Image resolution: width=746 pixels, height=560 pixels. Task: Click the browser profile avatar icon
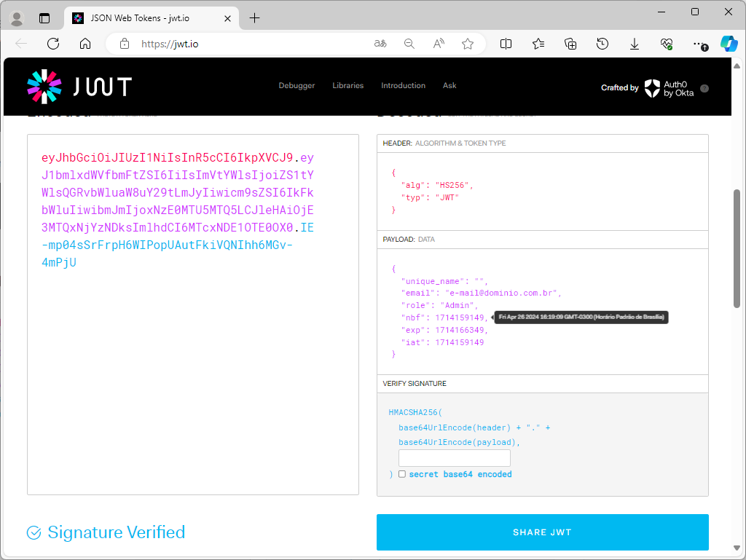coord(17,18)
